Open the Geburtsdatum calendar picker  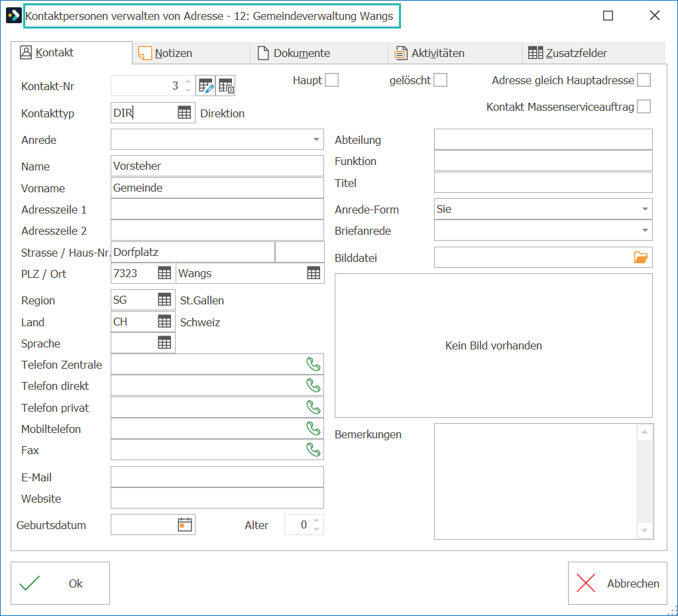185,524
